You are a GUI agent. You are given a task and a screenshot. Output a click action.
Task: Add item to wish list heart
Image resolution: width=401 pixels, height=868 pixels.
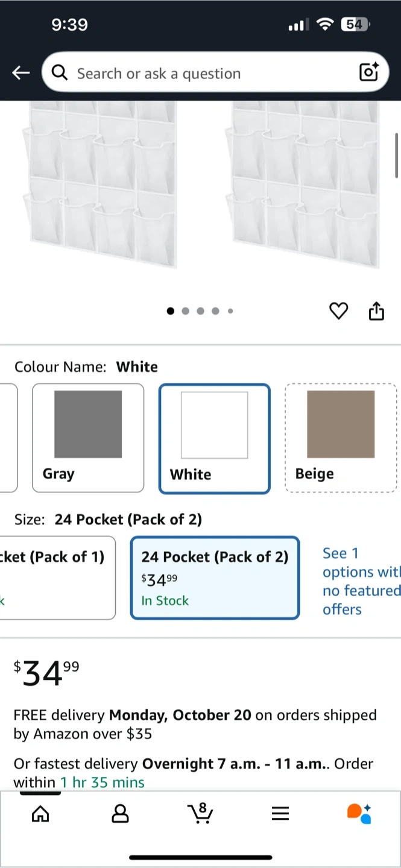tap(338, 311)
